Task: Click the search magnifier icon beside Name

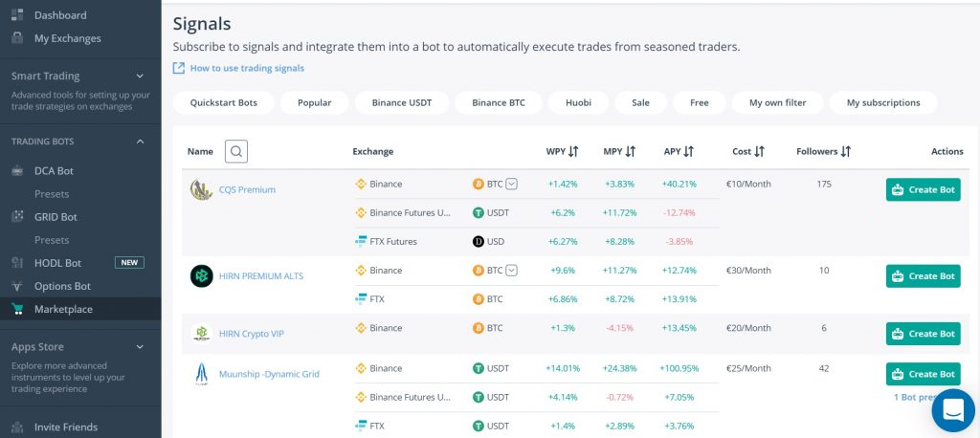Action: pyautogui.click(x=236, y=151)
